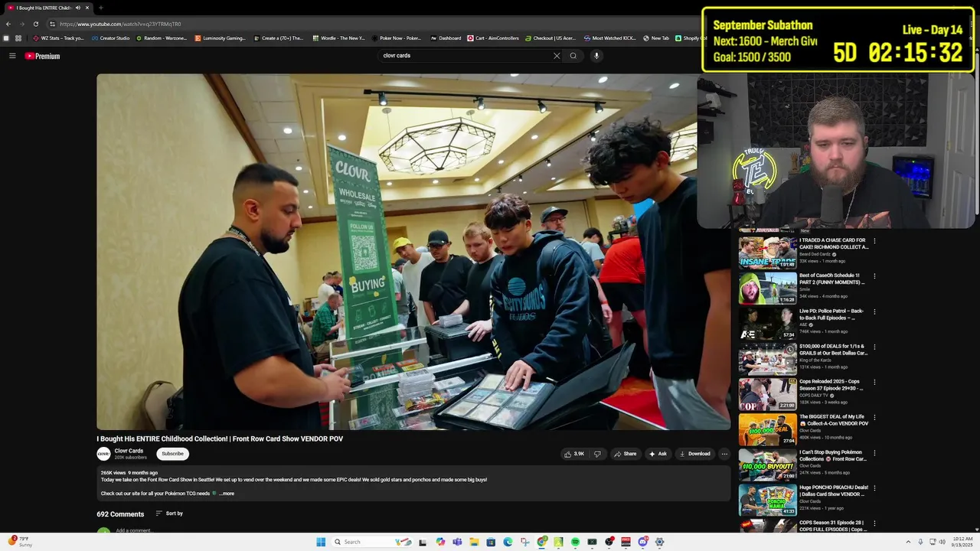Open options menu for 'The BIGGEST DEAL' video
The width and height of the screenshot is (980, 551).
[x=874, y=417]
